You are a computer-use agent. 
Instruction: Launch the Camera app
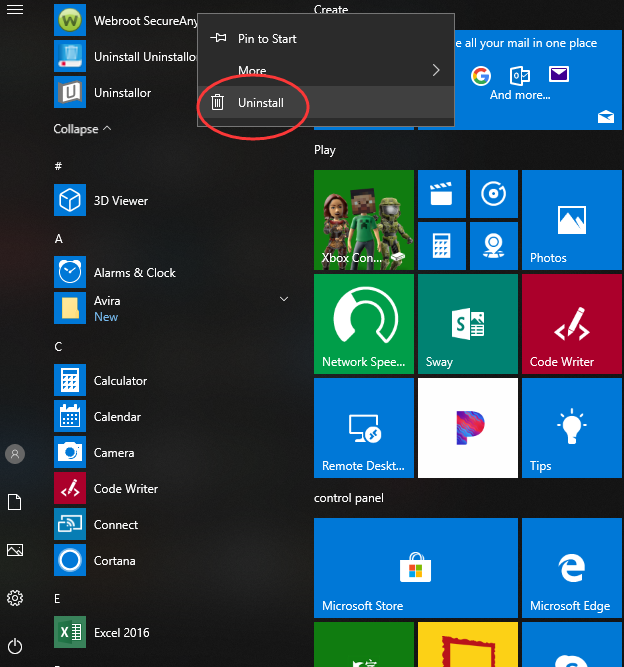[x=94, y=452]
